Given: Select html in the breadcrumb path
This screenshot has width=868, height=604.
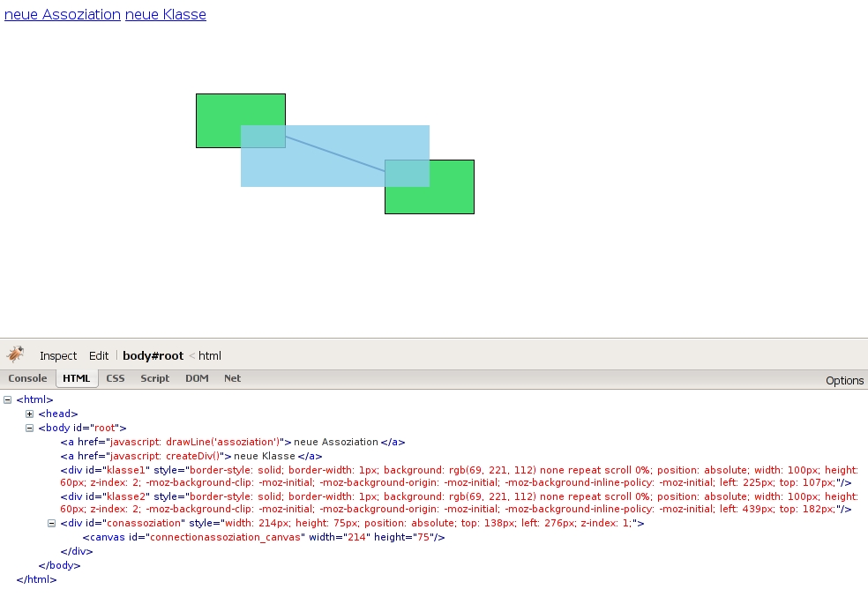Looking at the screenshot, I should click(210, 355).
